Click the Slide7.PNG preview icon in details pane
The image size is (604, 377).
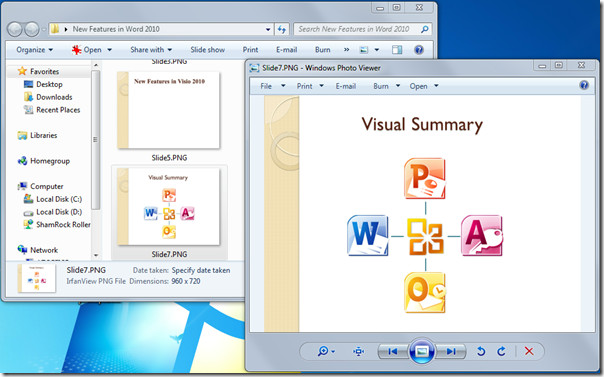tap(37, 278)
